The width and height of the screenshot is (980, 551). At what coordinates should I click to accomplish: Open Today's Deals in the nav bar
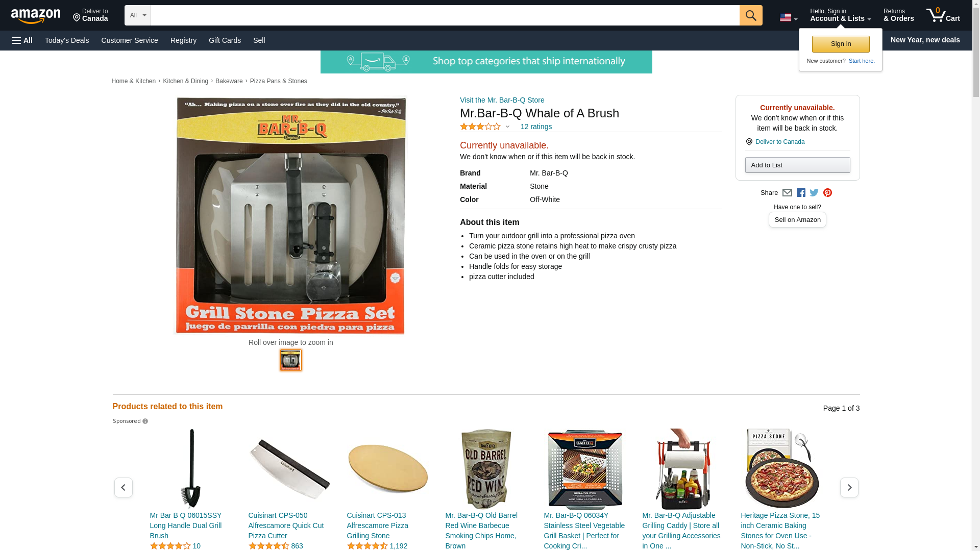click(x=67, y=40)
